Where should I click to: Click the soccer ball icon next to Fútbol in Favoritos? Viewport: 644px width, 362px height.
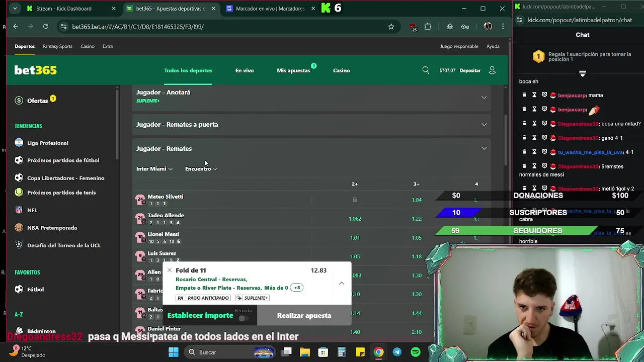pyautogui.click(x=19, y=290)
